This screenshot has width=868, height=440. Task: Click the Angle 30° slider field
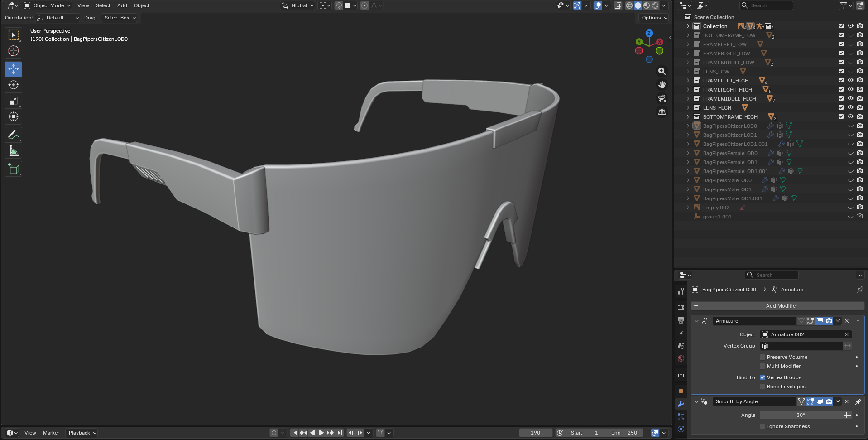tap(800, 415)
